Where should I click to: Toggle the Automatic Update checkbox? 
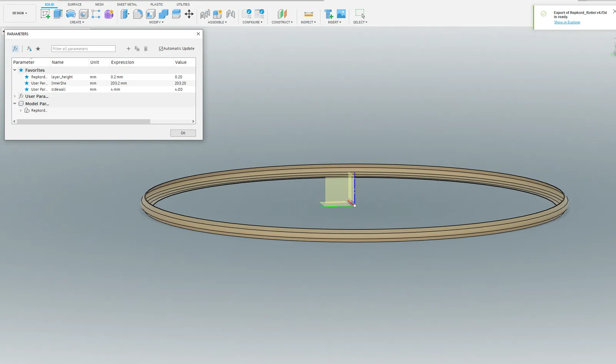(x=161, y=49)
